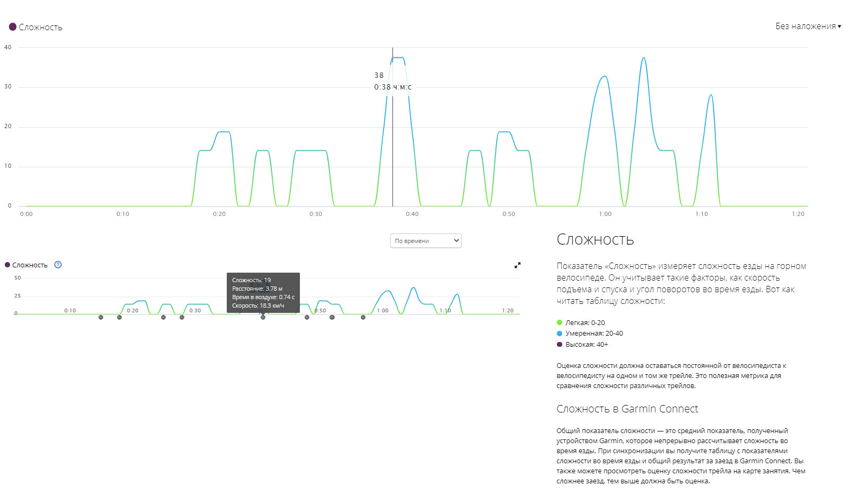
Task: Click the 1:00 label on top chart axis
Action: 605,214
